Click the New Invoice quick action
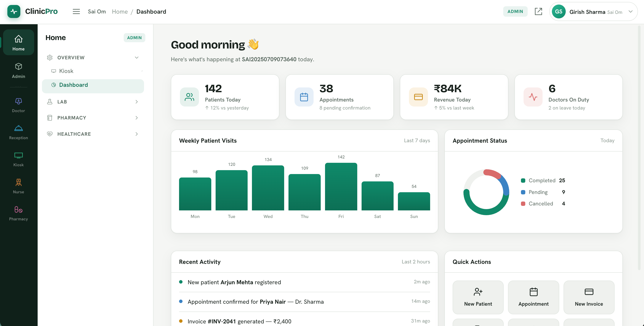 pyautogui.click(x=589, y=297)
